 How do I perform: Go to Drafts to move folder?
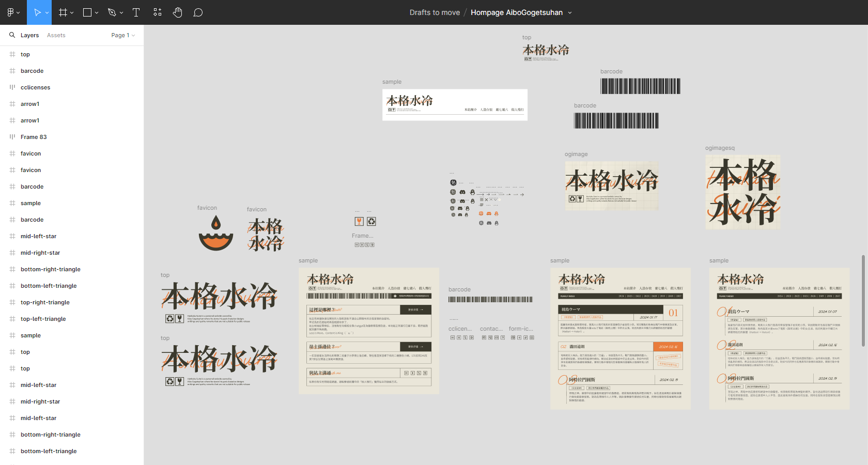click(435, 12)
